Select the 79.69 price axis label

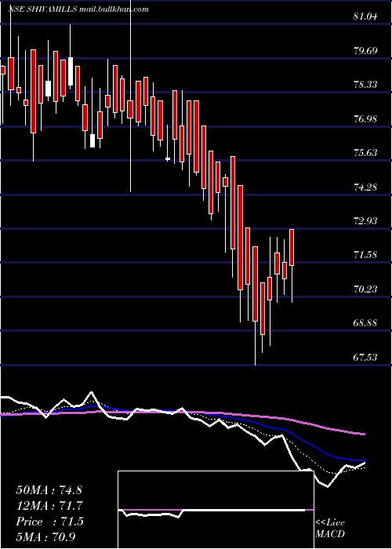pyautogui.click(x=365, y=51)
